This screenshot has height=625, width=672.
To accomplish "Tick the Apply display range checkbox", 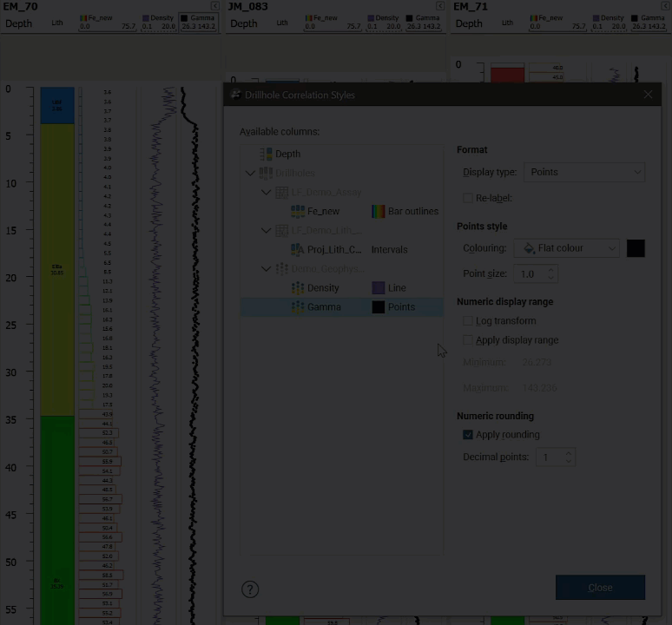I will pos(469,340).
